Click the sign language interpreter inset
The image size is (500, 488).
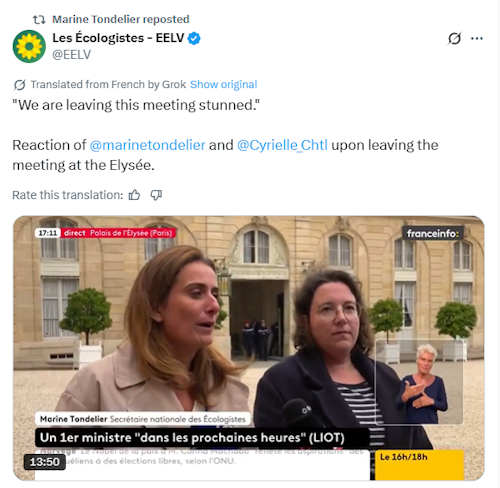419,382
